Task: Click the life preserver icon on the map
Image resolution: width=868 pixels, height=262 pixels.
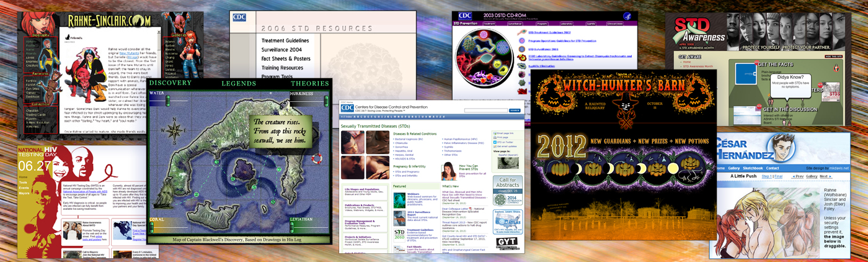Action: click(317, 158)
